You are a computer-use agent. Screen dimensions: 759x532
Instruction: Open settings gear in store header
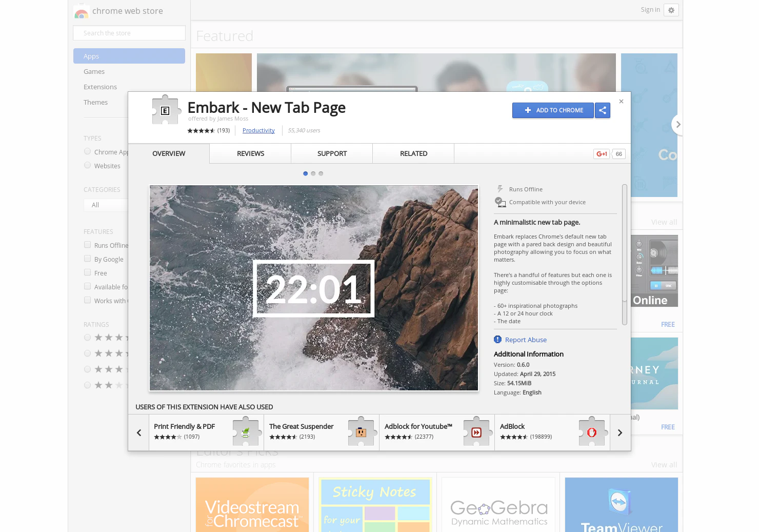(x=671, y=10)
